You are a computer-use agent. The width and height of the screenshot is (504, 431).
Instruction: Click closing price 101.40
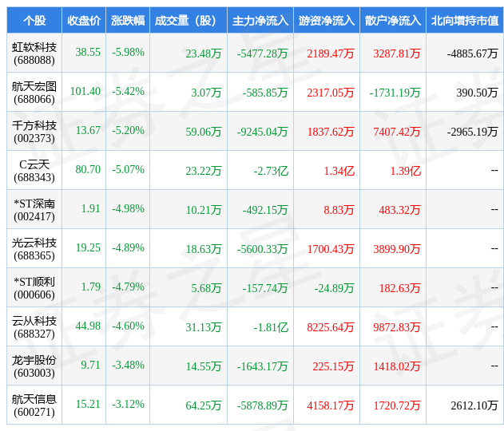point(85,91)
